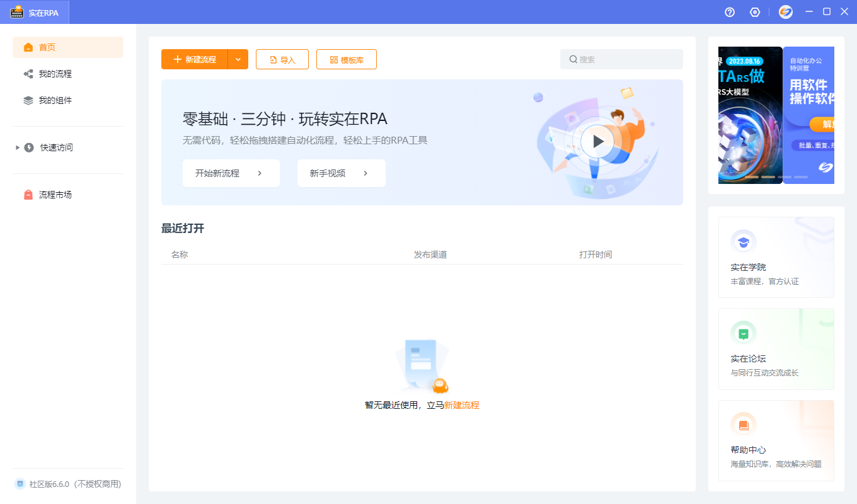Click the 快速访问 label

57,147
